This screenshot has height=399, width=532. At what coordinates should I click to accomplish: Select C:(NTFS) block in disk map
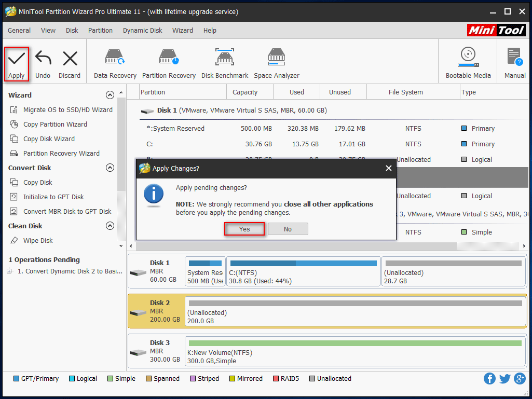[303, 272]
